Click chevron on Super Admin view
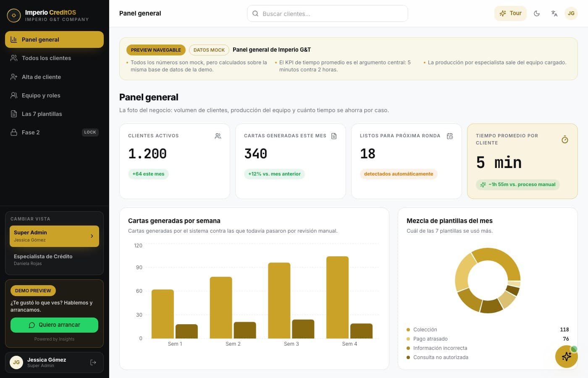Image resolution: width=588 pixels, height=378 pixels. click(92, 236)
